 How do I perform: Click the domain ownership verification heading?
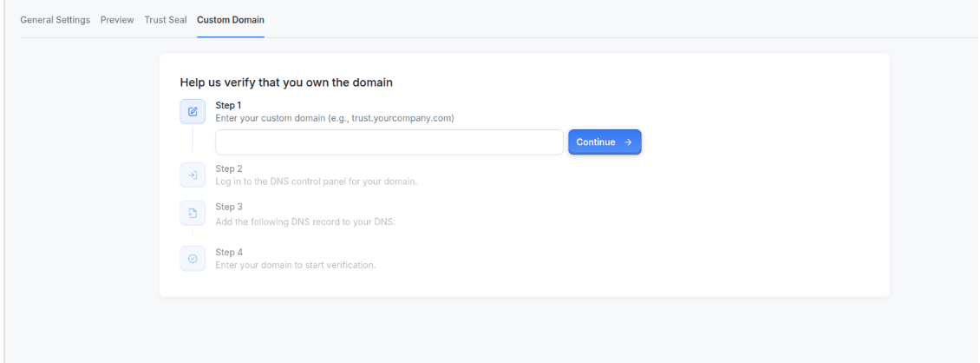point(286,82)
